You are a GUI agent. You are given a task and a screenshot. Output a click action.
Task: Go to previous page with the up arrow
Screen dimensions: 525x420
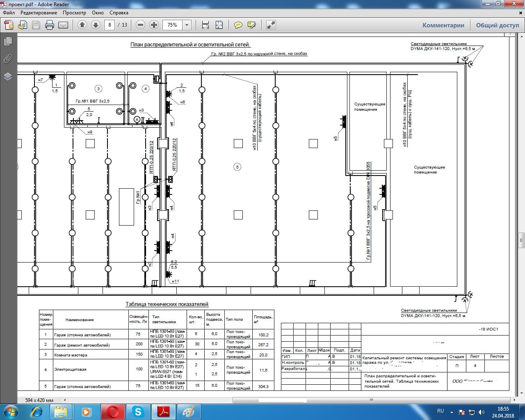[82, 25]
